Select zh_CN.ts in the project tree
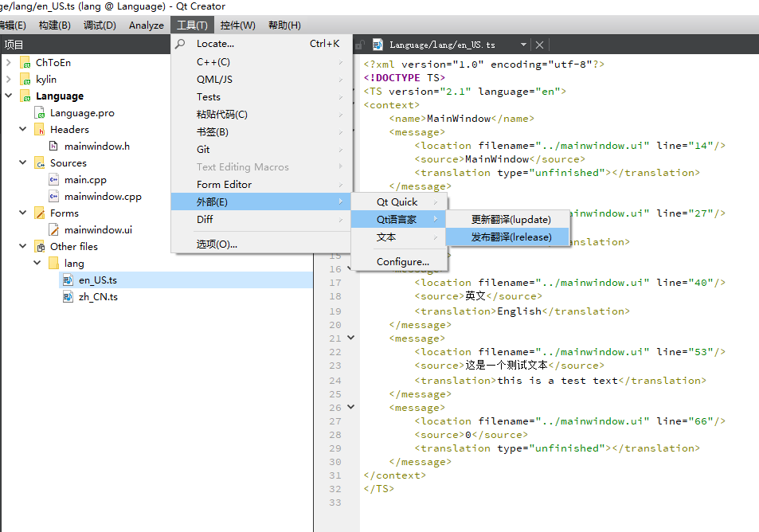This screenshot has height=532, width=759. [98, 297]
